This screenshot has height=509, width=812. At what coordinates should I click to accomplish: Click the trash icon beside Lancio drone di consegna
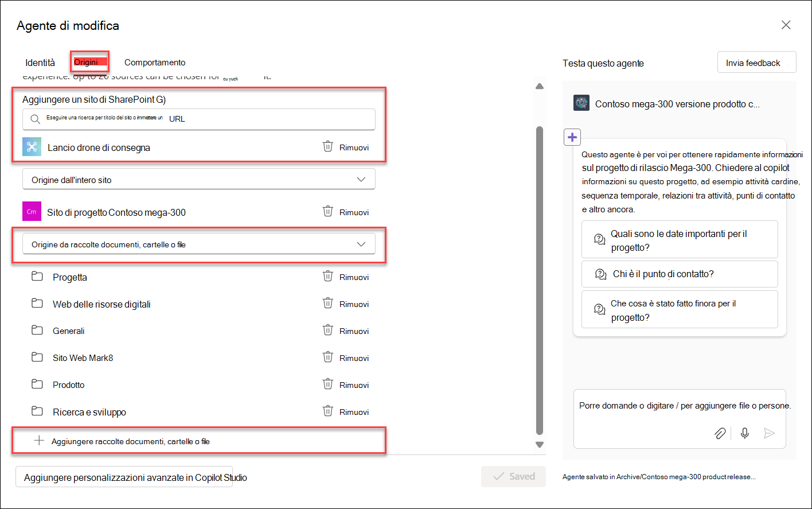[x=328, y=147]
